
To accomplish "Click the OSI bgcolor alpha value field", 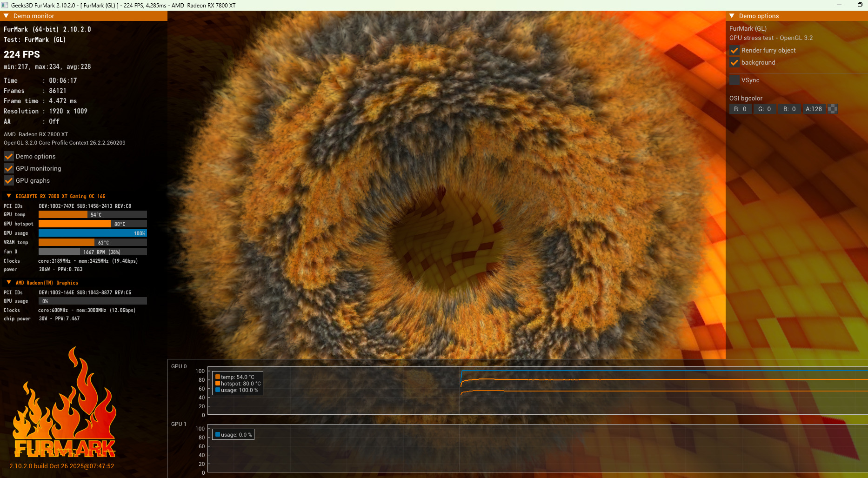I will click(814, 109).
